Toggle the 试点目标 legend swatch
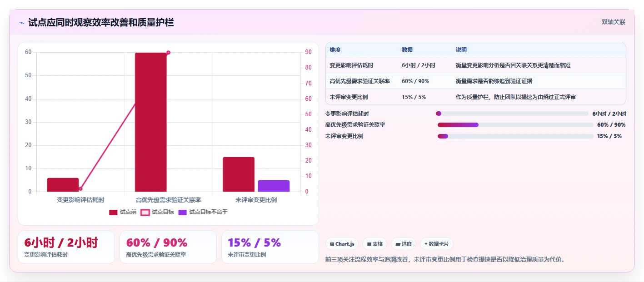 (x=145, y=212)
